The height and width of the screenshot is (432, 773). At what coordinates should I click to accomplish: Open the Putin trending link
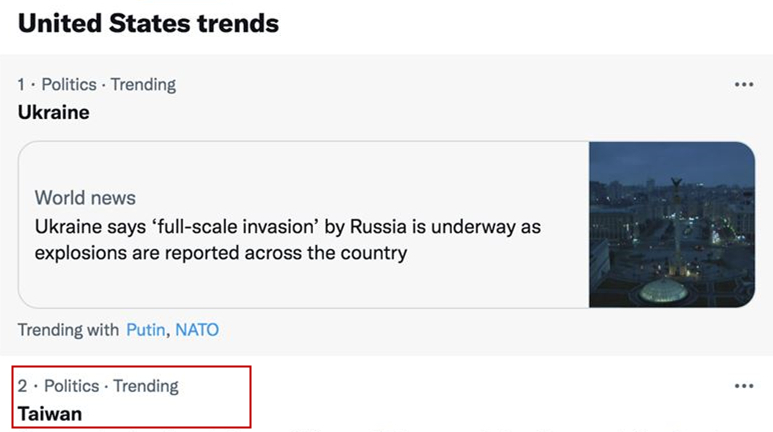pos(145,329)
